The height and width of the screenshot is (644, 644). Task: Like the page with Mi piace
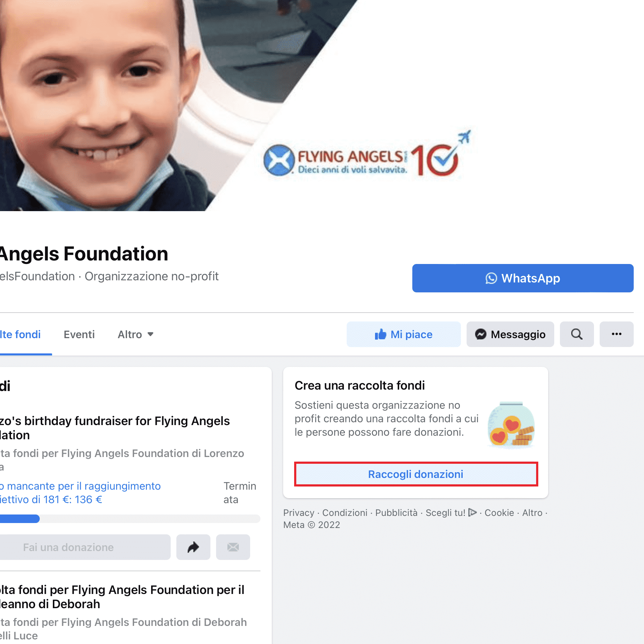point(403,334)
